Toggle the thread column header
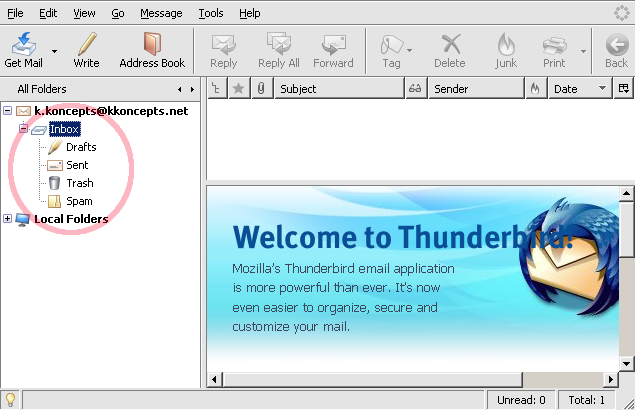Image resolution: width=635 pixels, height=410 pixels. [x=217, y=88]
